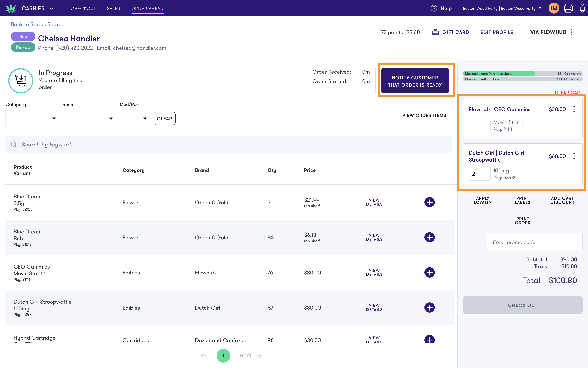588x368 pixels.
Task: Open the LM user avatar
Action: point(554,8)
